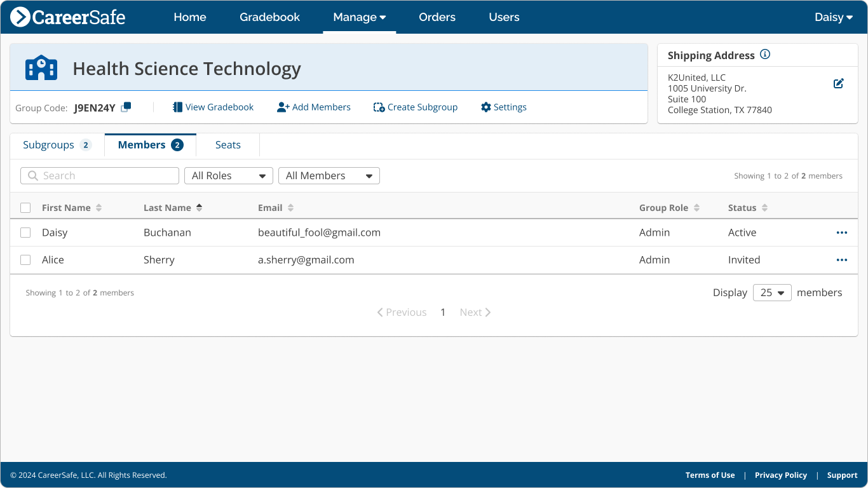This screenshot has height=488, width=868.
Task: Check Alice Sherry's row checkbox
Action: (x=25, y=260)
